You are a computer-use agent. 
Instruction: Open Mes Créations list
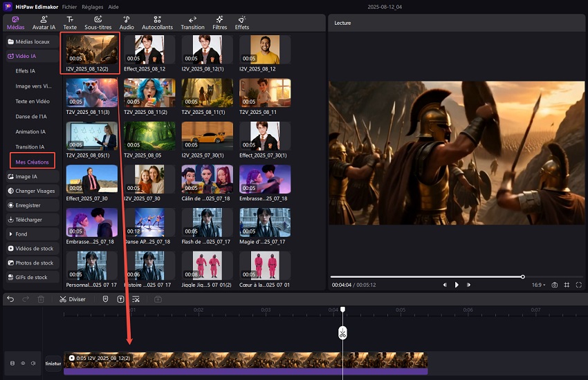33,162
